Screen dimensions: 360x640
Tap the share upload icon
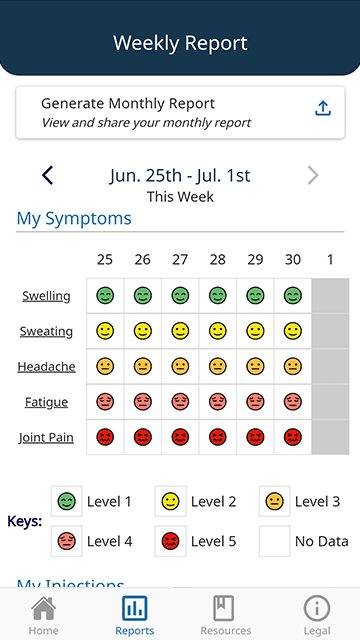[322, 109]
